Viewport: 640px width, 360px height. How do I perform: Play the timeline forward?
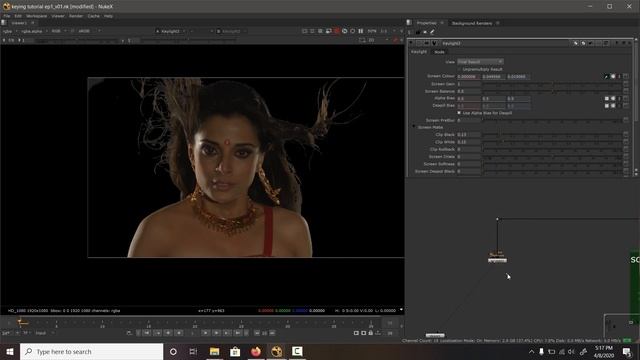click(x=206, y=333)
